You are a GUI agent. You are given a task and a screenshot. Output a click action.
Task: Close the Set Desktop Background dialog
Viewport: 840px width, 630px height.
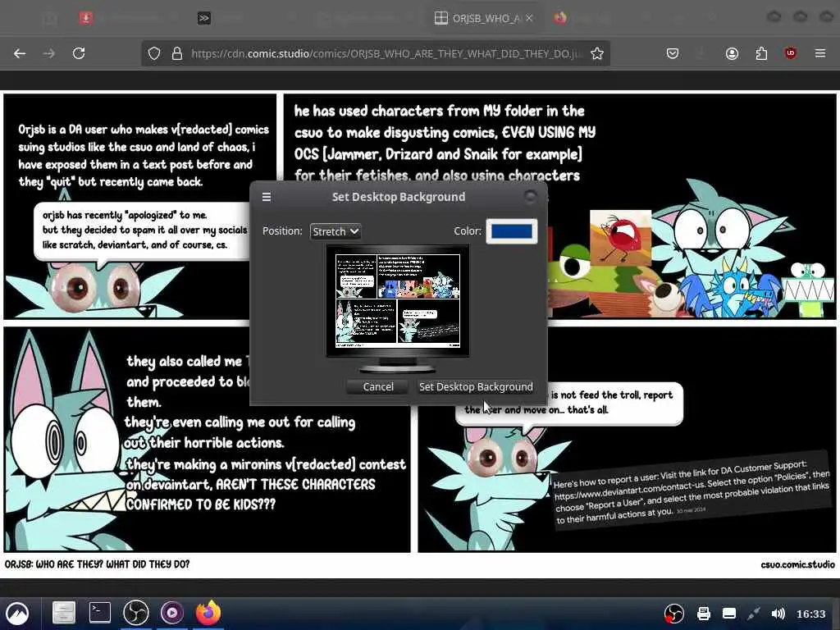(530, 197)
